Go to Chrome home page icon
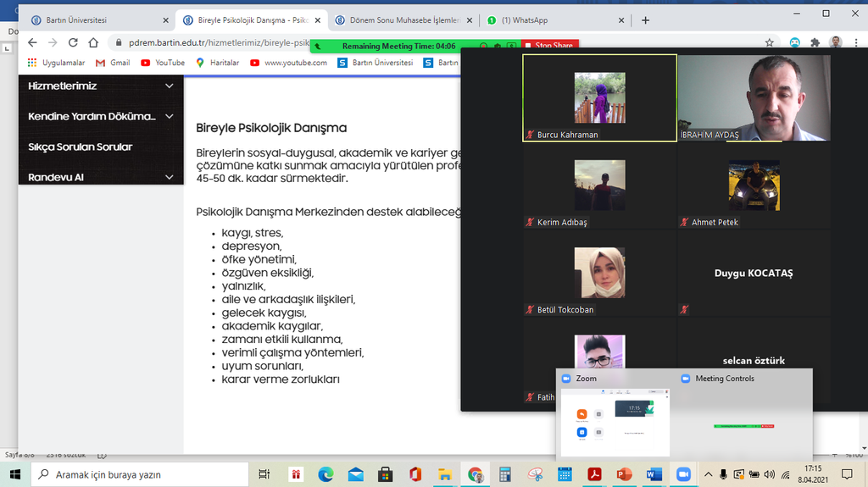 (x=93, y=42)
